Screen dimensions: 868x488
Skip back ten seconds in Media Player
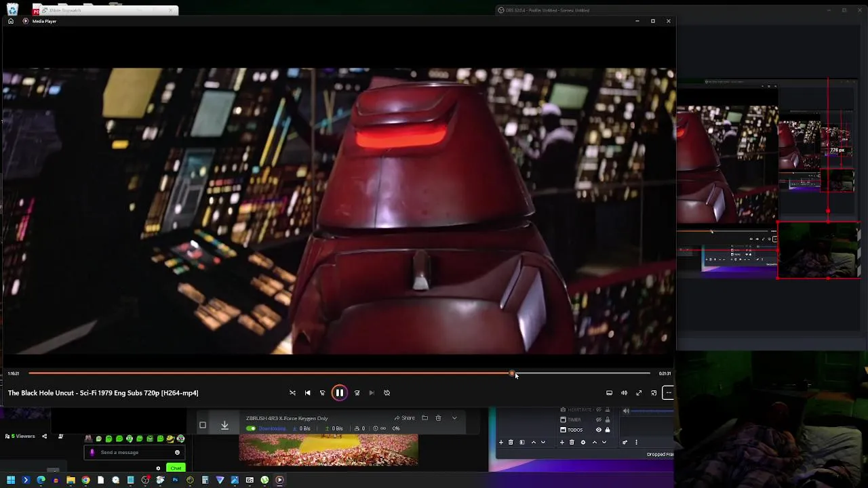(322, 392)
